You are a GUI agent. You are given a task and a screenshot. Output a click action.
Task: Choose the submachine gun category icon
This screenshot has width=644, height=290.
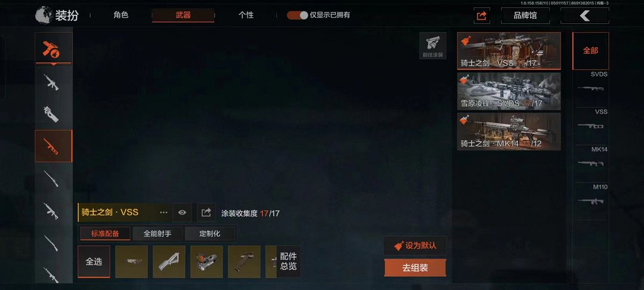52,114
